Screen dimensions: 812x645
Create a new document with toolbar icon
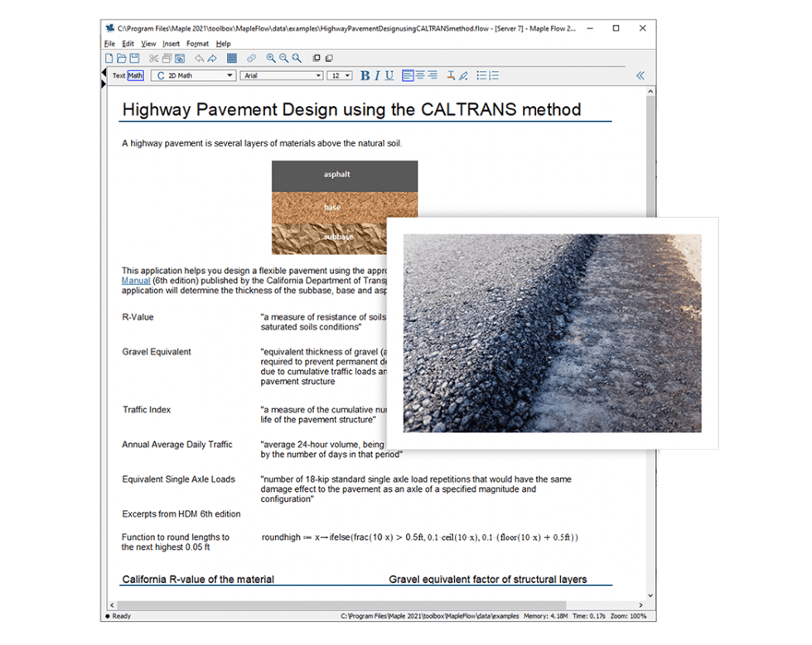tap(109, 59)
